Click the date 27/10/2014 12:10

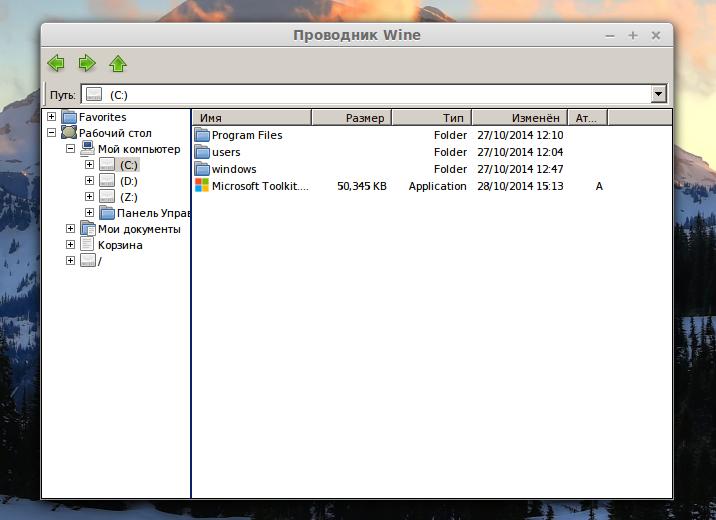pyautogui.click(x=520, y=135)
